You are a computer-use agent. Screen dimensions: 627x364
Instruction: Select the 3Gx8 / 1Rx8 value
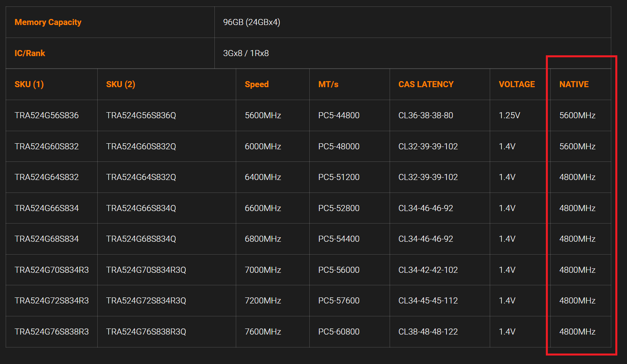[x=246, y=53]
